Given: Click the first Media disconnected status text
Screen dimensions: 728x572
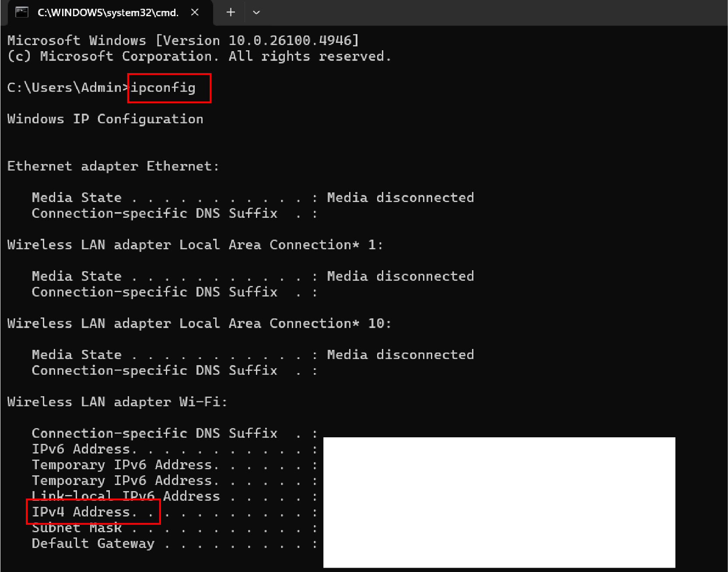Looking at the screenshot, I should point(400,197).
